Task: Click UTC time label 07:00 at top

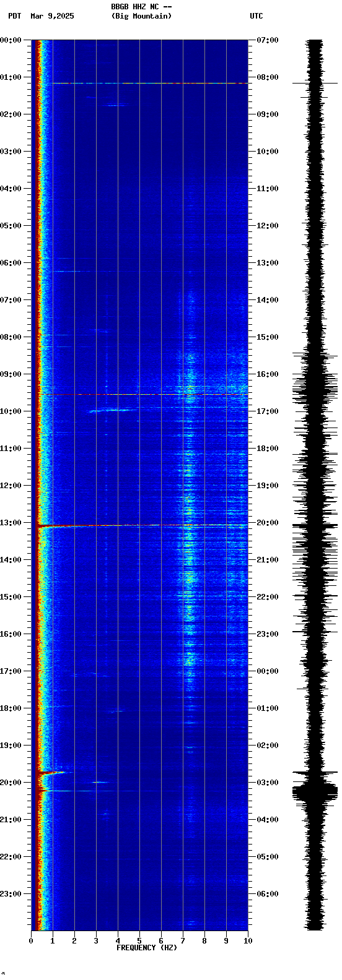Action: click(268, 40)
